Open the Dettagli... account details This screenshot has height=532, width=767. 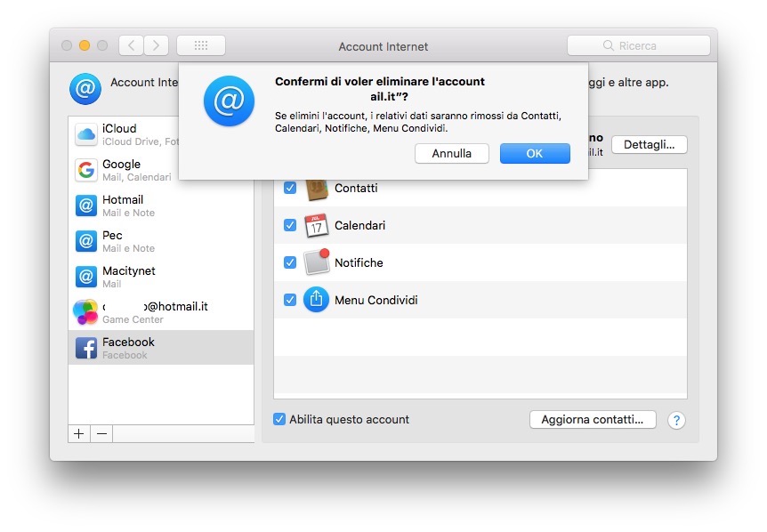650,145
